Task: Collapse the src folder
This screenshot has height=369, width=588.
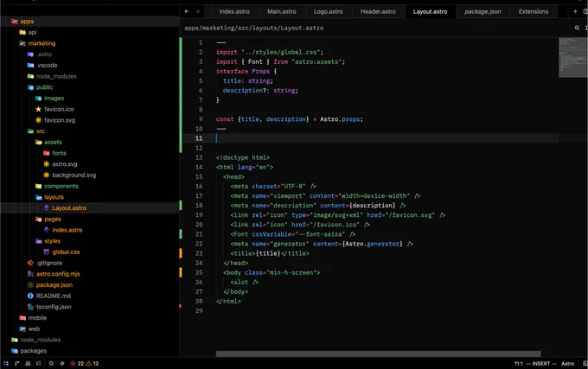Action: coord(36,131)
